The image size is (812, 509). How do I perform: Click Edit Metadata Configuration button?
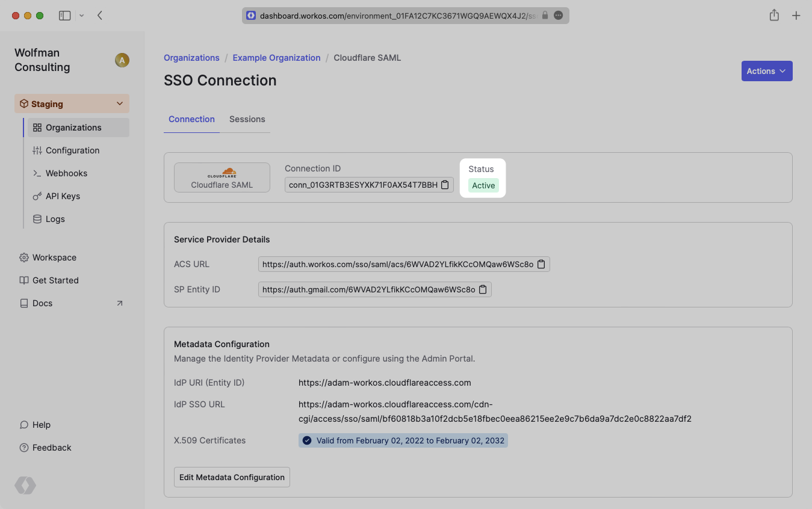pos(232,477)
